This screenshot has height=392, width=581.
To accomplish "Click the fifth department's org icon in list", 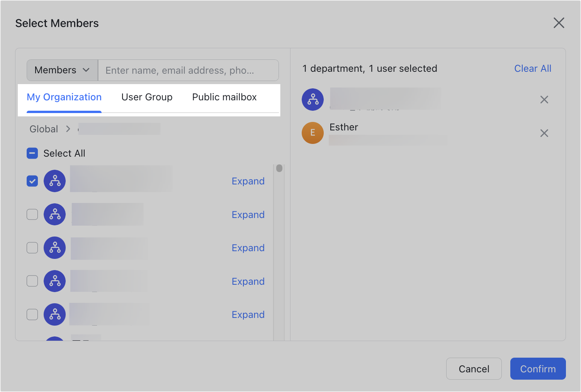I will coord(54,314).
